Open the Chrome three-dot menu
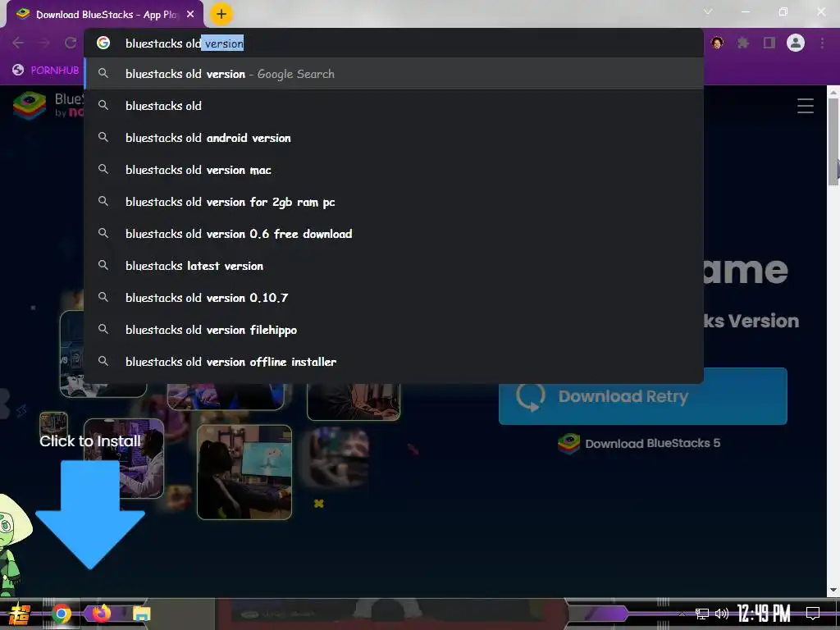The image size is (840, 630). [x=822, y=43]
